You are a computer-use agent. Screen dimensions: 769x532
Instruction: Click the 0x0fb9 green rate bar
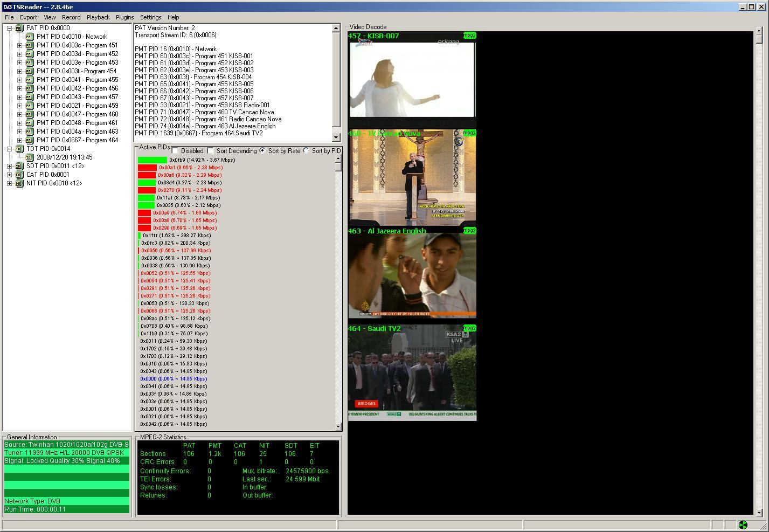(x=153, y=160)
